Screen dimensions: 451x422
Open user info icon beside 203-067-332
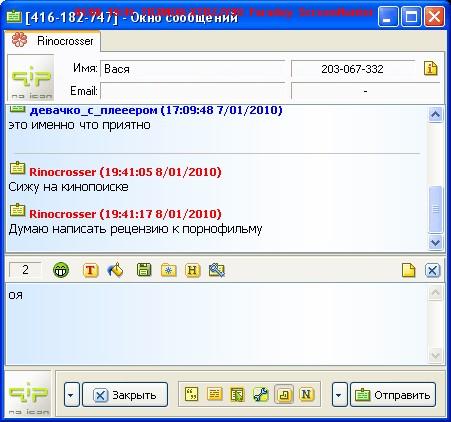click(430, 68)
